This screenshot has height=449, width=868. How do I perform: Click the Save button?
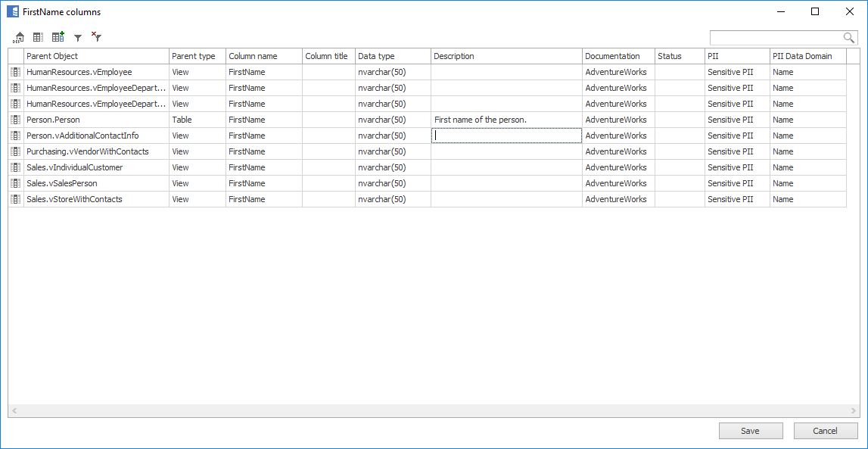pyautogui.click(x=750, y=431)
